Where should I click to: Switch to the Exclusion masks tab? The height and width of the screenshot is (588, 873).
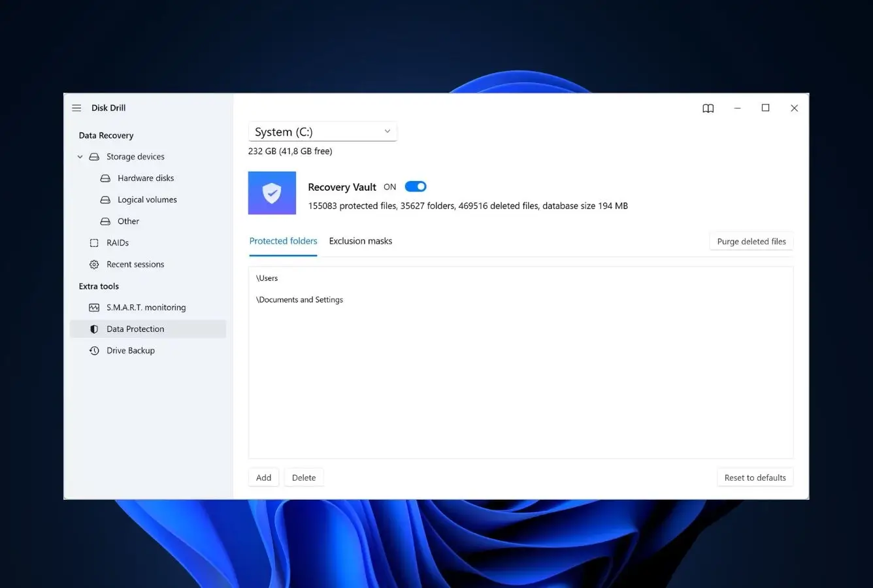point(361,241)
